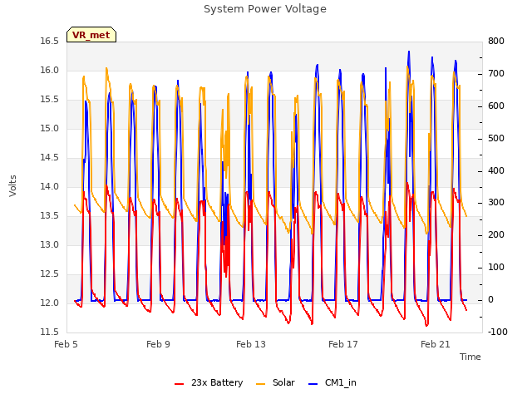This screenshot has width=532, height=399.
Task: Click the 800 right axis label
Action: [496, 42]
